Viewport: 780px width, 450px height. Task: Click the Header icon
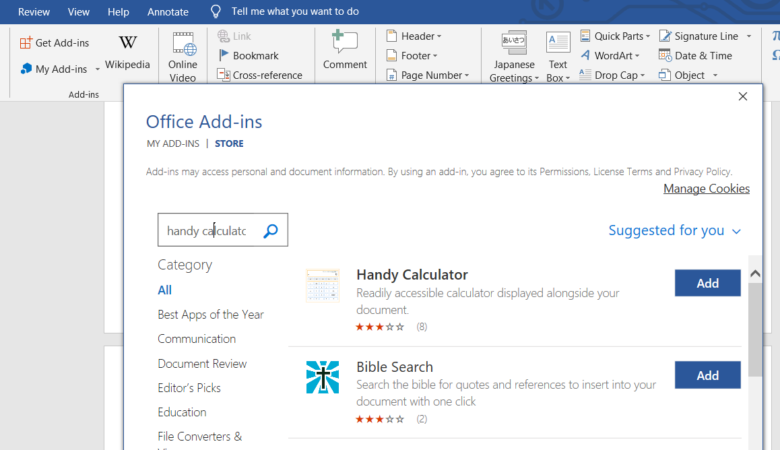[391, 36]
